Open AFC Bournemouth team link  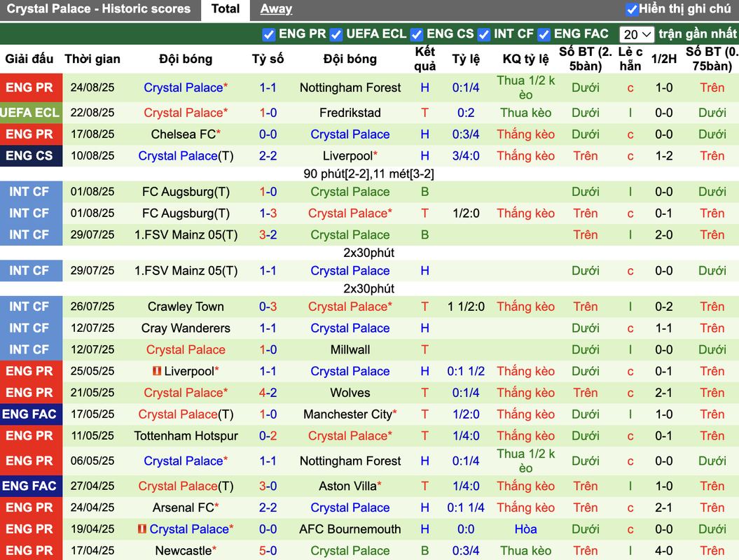tap(350, 529)
